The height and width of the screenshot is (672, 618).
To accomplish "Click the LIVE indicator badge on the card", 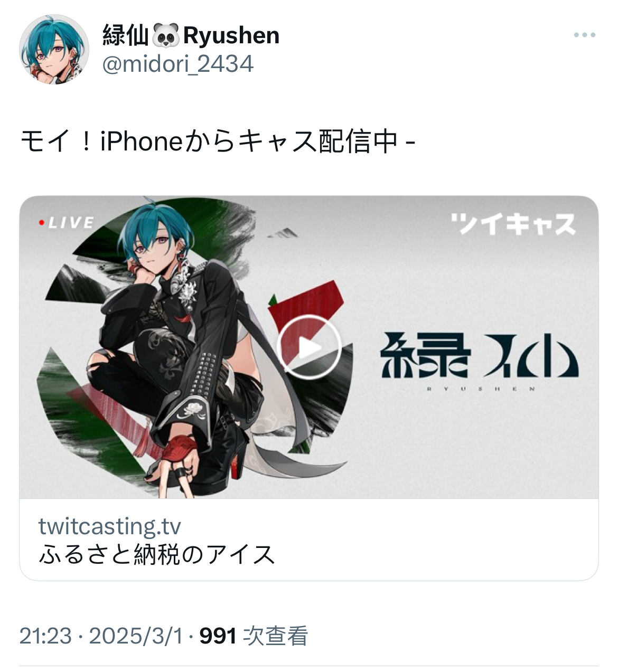I will [x=67, y=223].
